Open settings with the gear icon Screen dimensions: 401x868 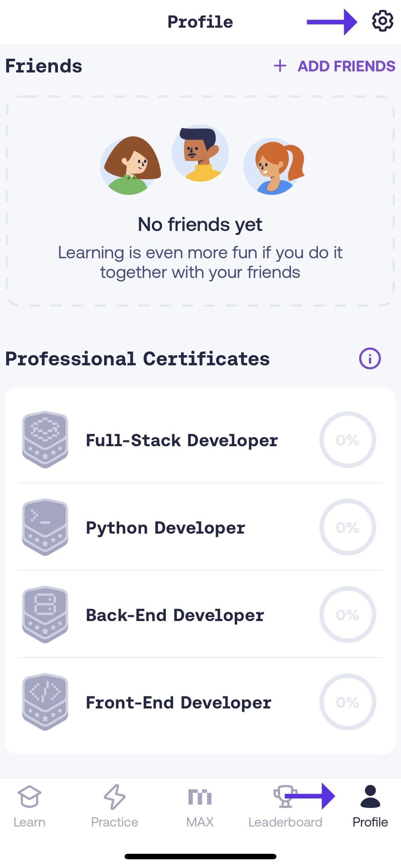point(382,21)
